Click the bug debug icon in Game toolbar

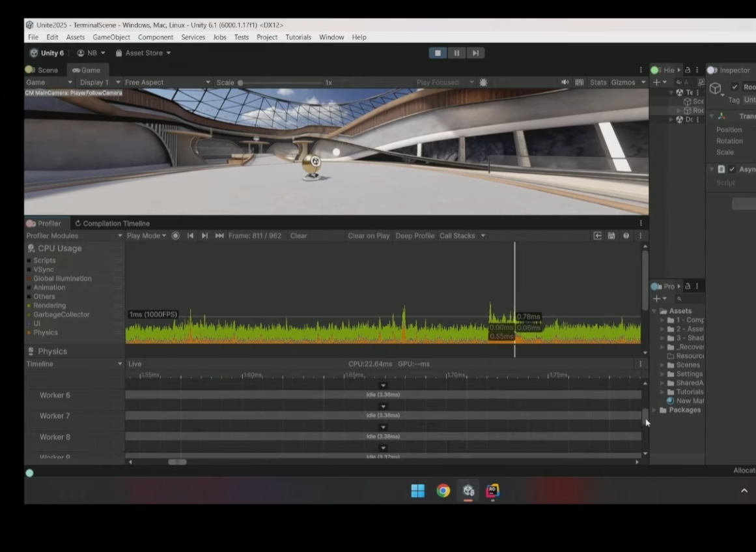(x=483, y=83)
